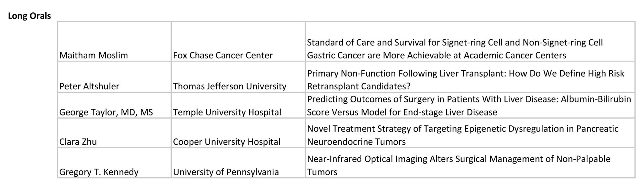Click the University of Pennsylvania cell
This screenshot has height=191, width=644.
coord(238,163)
